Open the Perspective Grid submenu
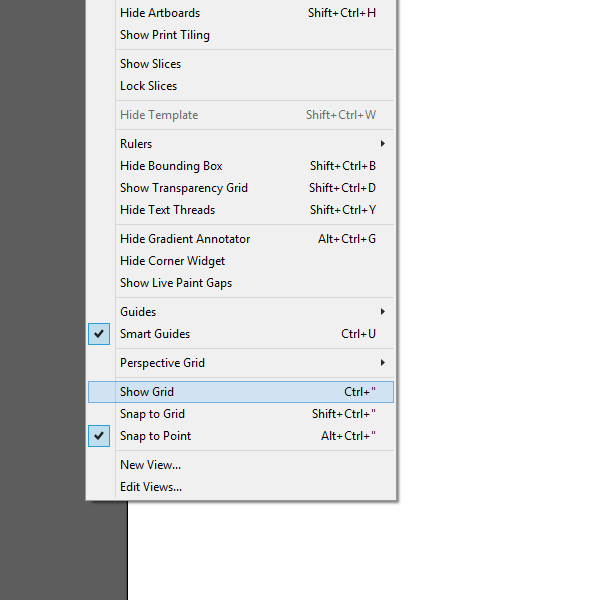This screenshot has width=600, height=600. tap(241, 363)
